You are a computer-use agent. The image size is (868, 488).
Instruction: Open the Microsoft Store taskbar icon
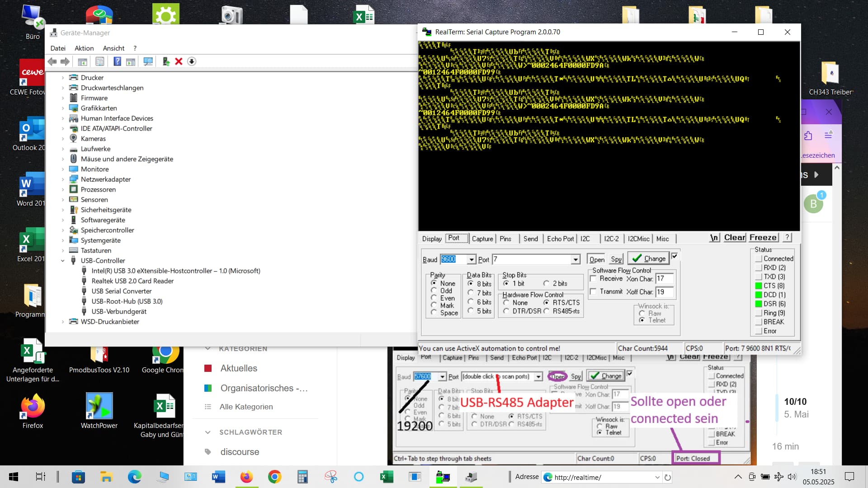pos(78,477)
